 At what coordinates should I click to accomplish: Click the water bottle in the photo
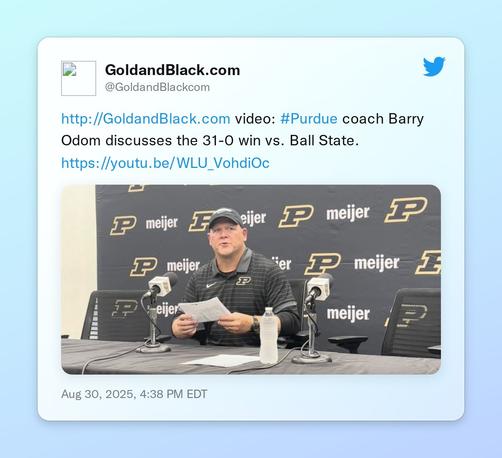(x=269, y=335)
